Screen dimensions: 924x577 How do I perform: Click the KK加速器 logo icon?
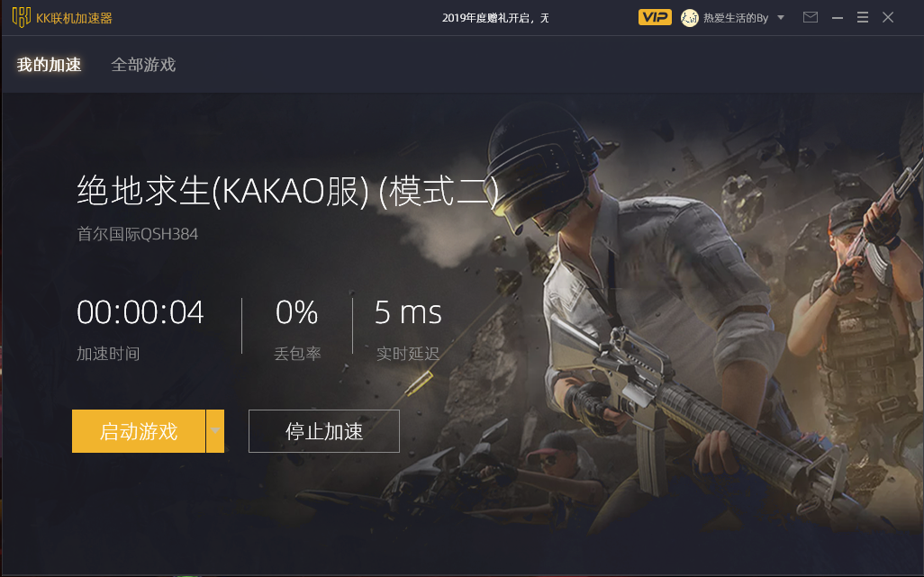22,17
